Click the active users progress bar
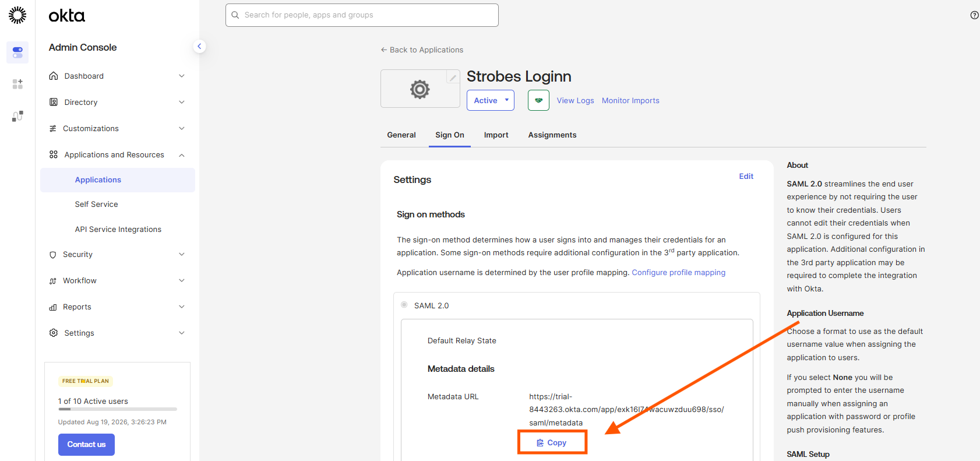The image size is (980, 461). tap(118, 409)
